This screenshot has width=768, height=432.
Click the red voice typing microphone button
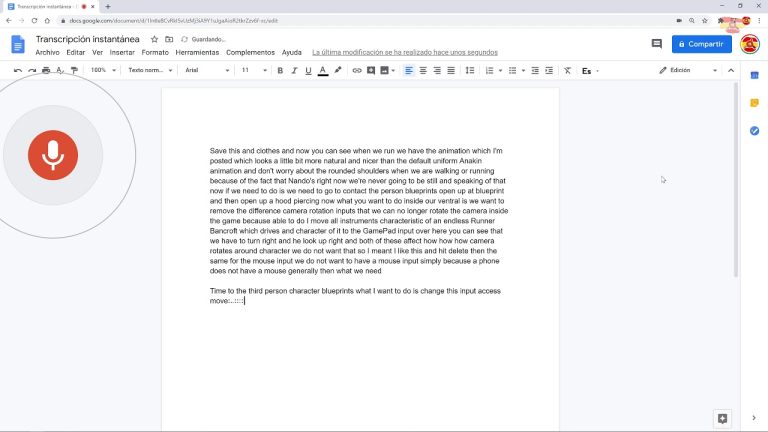tap(53, 155)
